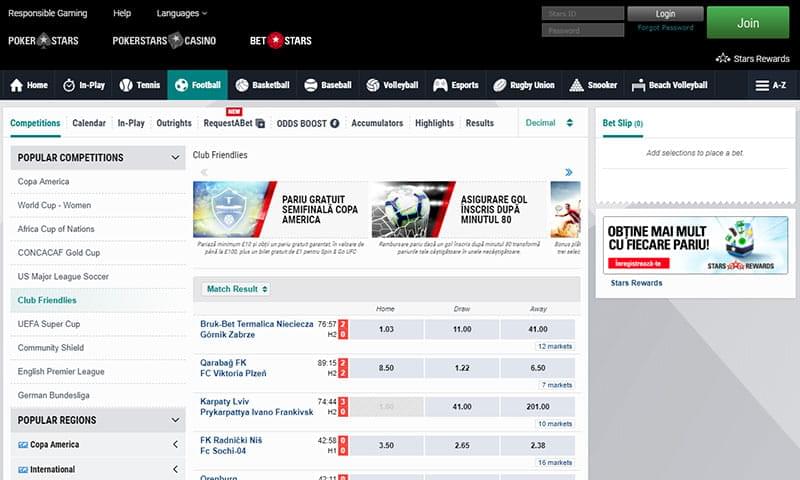This screenshot has height=480, width=800.
Task: Click the Home house icon
Action: (x=16, y=85)
